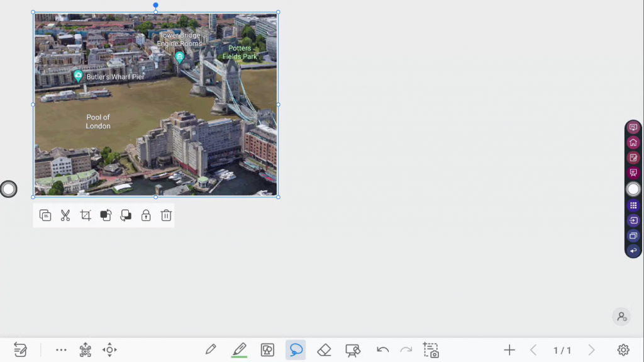The width and height of the screenshot is (644, 362).
Task: Open the apps grid in side toolbar
Action: click(x=633, y=205)
